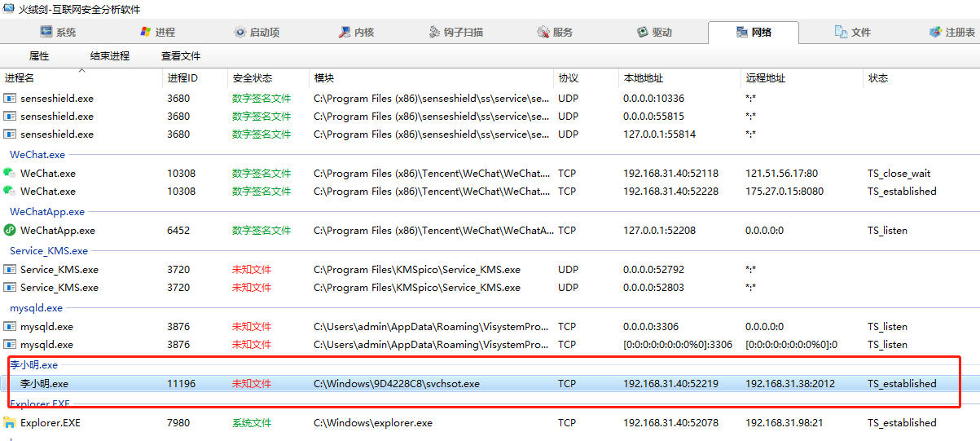Click the 服务 tab icon
Viewport: 980px width, 441px height.
[x=543, y=32]
